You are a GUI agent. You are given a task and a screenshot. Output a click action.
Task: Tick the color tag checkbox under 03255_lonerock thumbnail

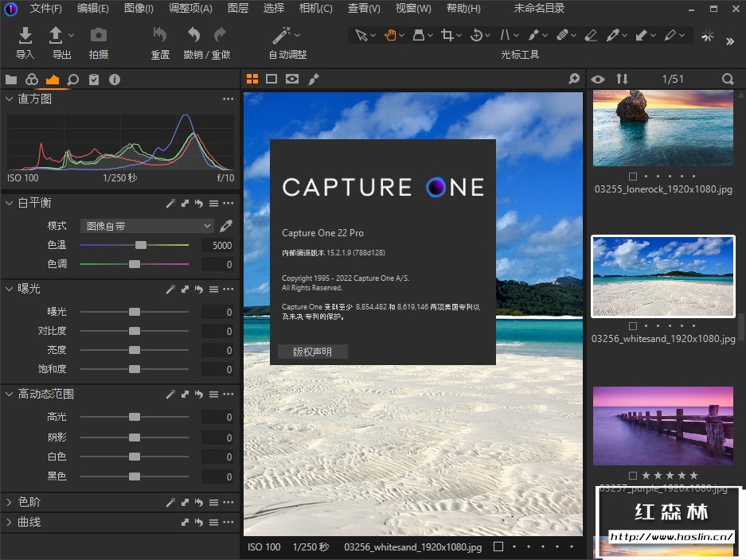coord(633,177)
